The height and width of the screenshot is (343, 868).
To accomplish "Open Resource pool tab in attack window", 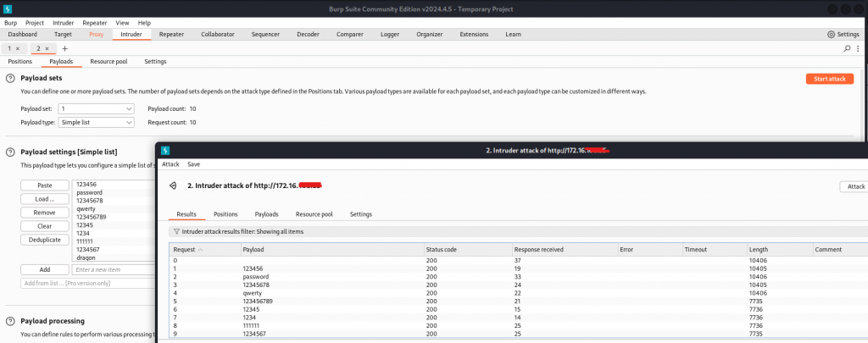I will pos(314,214).
